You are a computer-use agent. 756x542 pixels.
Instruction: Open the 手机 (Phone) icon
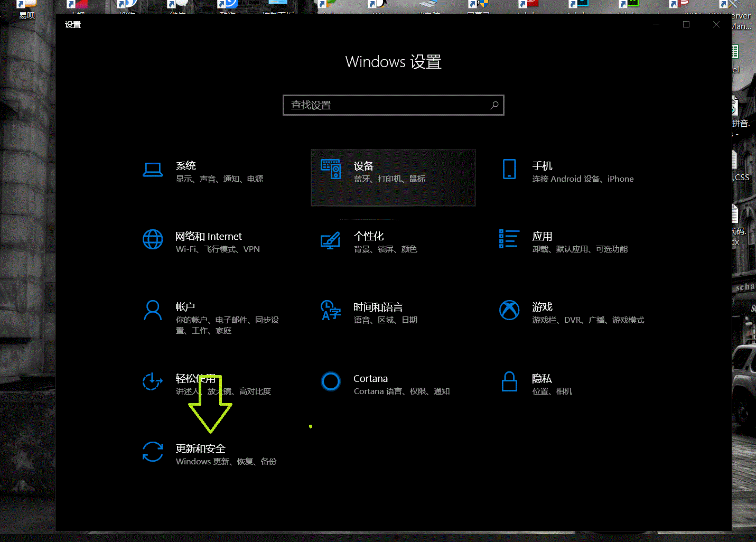pos(509,169)
